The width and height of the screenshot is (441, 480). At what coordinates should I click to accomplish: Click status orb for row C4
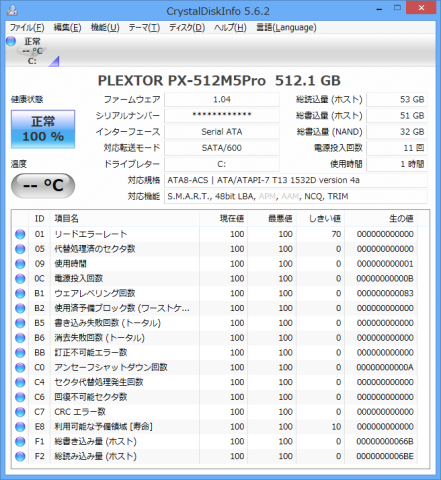tap(20, 382)
